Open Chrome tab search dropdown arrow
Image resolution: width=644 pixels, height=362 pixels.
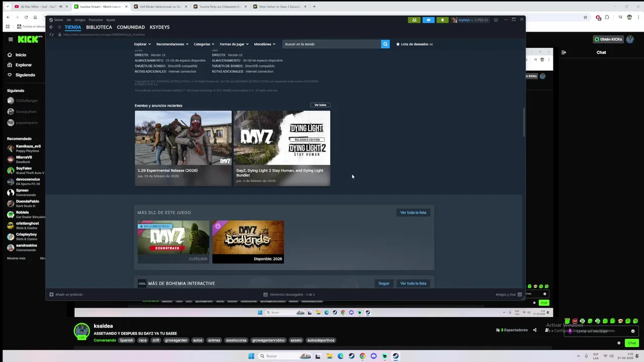pyautogui.click(x=8, y=7)
